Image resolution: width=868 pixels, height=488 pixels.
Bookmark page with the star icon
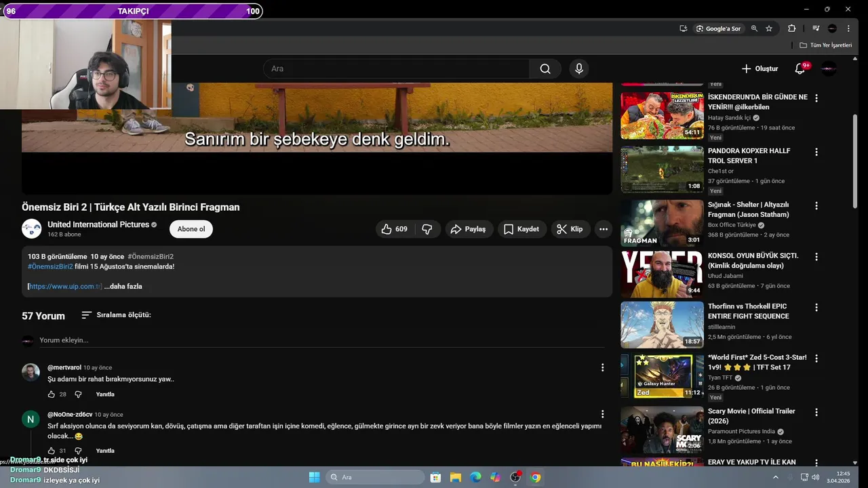(x=769, y=28)
